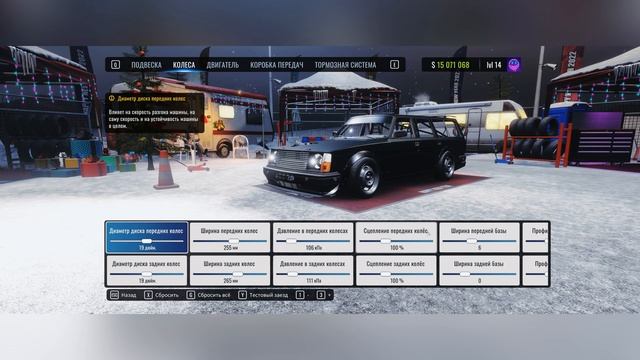Click the black station wagon car
640x360 pixels.
click(x=365, y=155)
